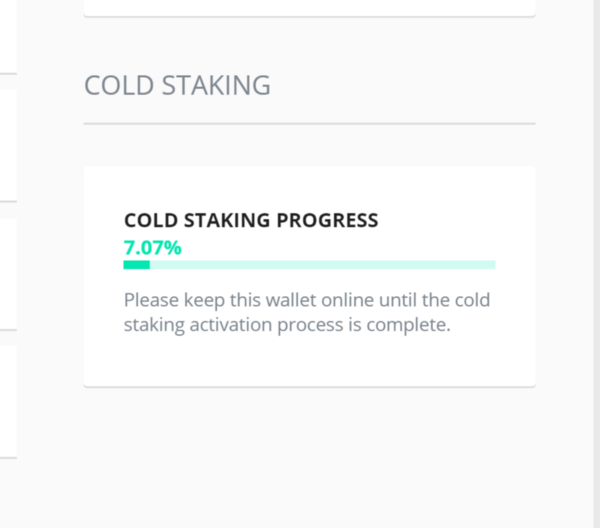Click the partially visible card at the top

pos(309,8)
